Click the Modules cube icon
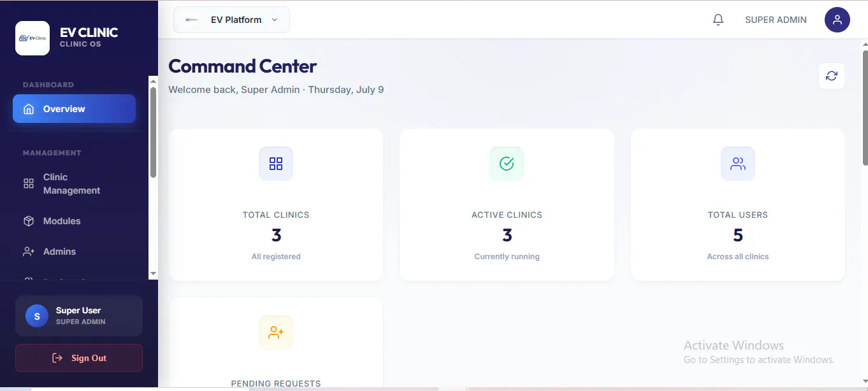The height and width of the screenshot is (391, 868). (x=29, y=221)
